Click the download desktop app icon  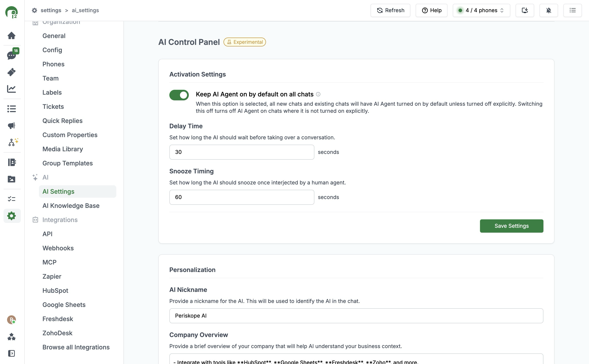(525, 10)
